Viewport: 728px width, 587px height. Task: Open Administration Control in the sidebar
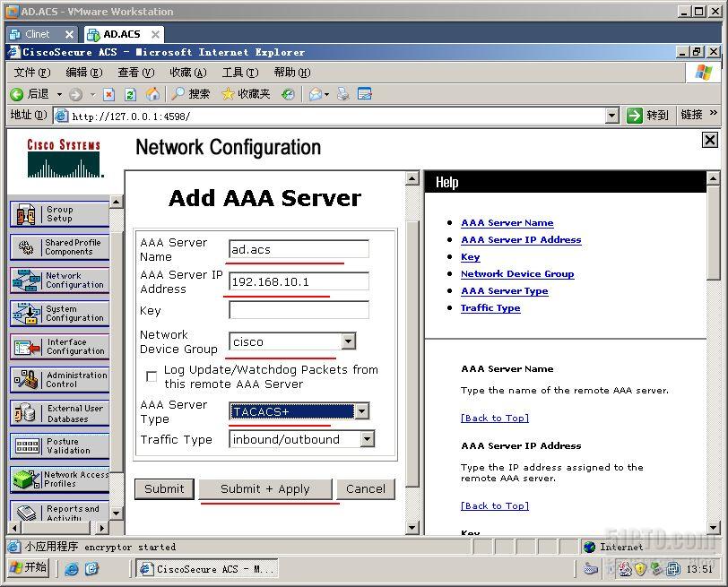coord(59,380)
